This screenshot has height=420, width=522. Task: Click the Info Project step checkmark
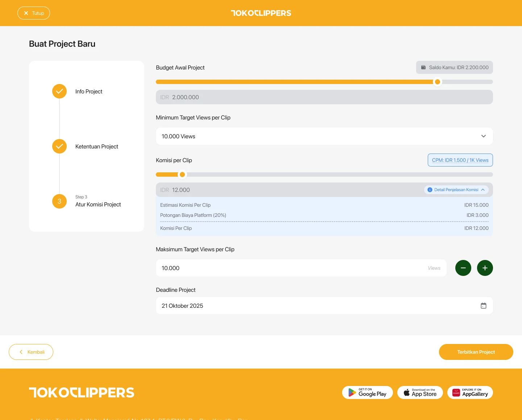pos(59,91)
